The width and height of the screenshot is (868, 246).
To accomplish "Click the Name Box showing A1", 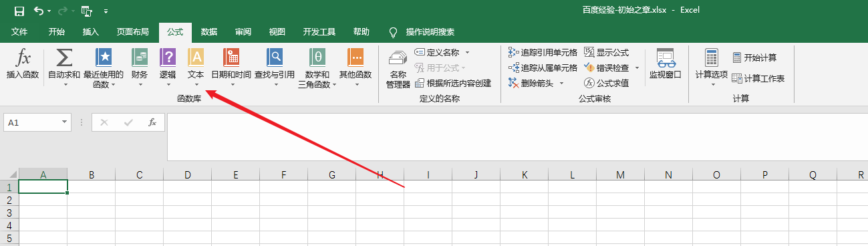I will 32,122.
